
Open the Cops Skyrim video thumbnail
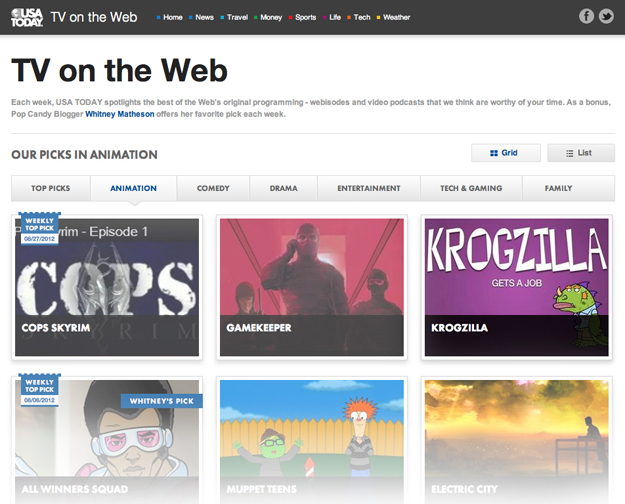click(107, 287)
